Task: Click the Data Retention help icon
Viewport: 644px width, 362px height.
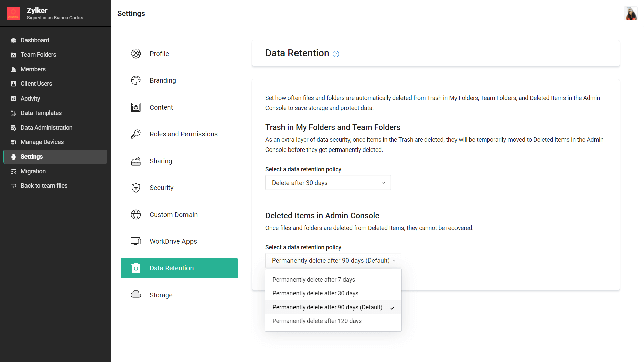Action: coord(336,54)
